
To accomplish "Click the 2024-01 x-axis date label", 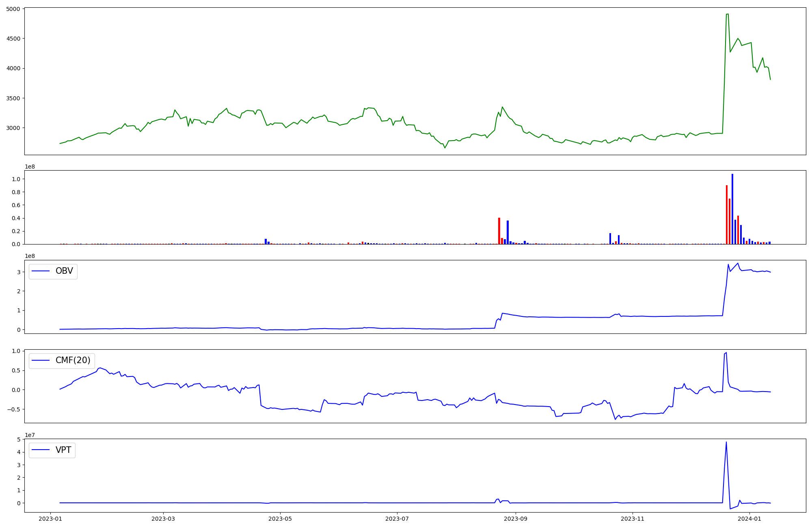I will coord(749,519).
